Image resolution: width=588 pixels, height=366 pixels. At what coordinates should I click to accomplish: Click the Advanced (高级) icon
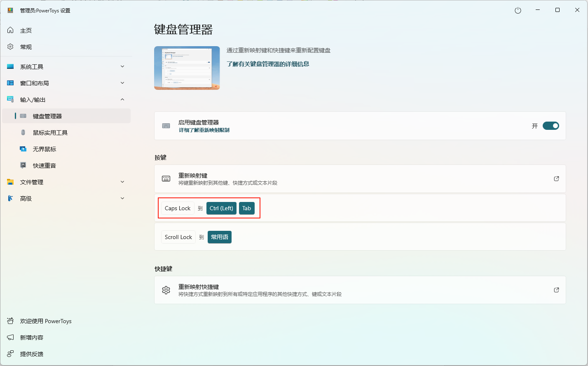point(10,198)
